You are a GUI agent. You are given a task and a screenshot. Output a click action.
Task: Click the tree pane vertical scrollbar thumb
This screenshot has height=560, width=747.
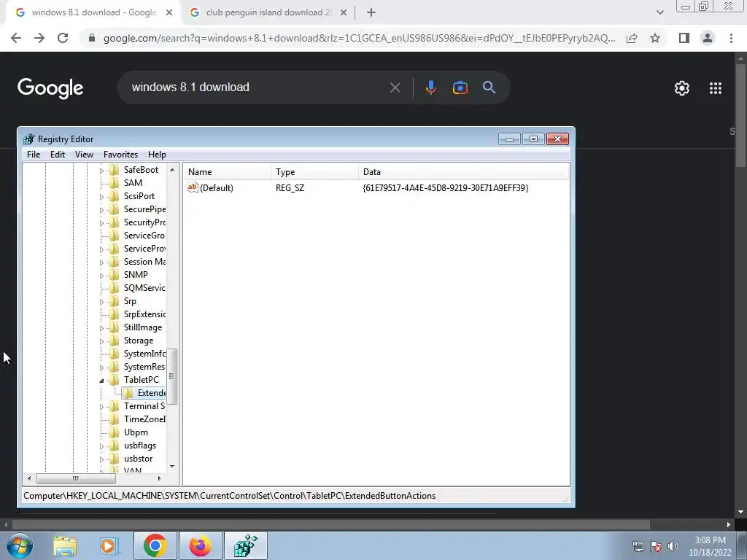coord(172,376)
